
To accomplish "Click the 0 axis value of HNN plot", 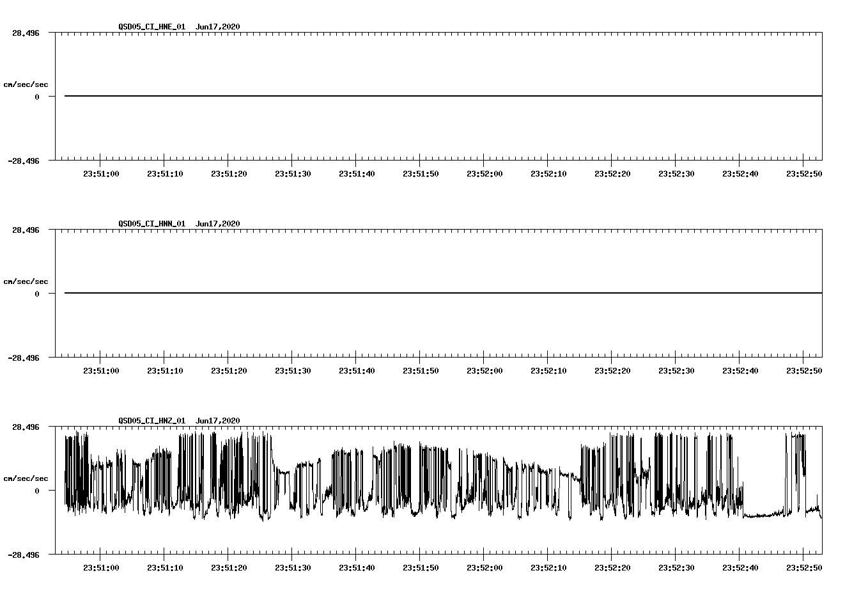I will click(x=37, y=294).
